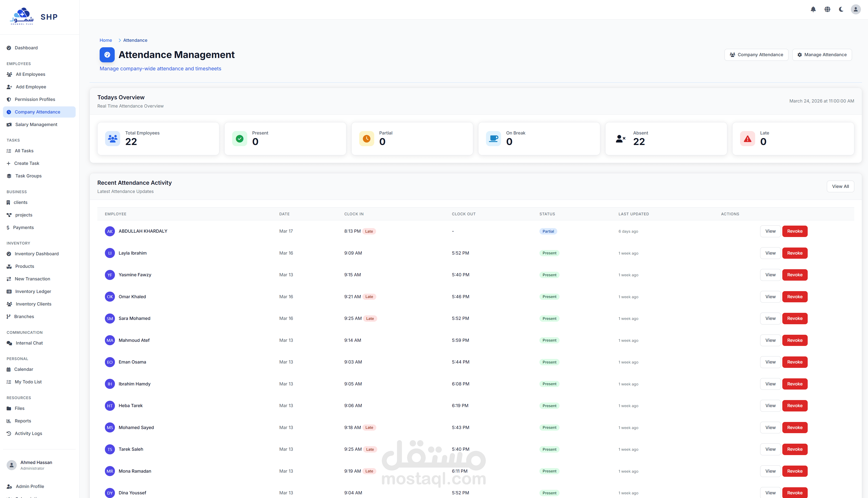Screen dimensions: 868x498
Task: Open Dashboard in the sidebar
Action: (x=26, y=48)
